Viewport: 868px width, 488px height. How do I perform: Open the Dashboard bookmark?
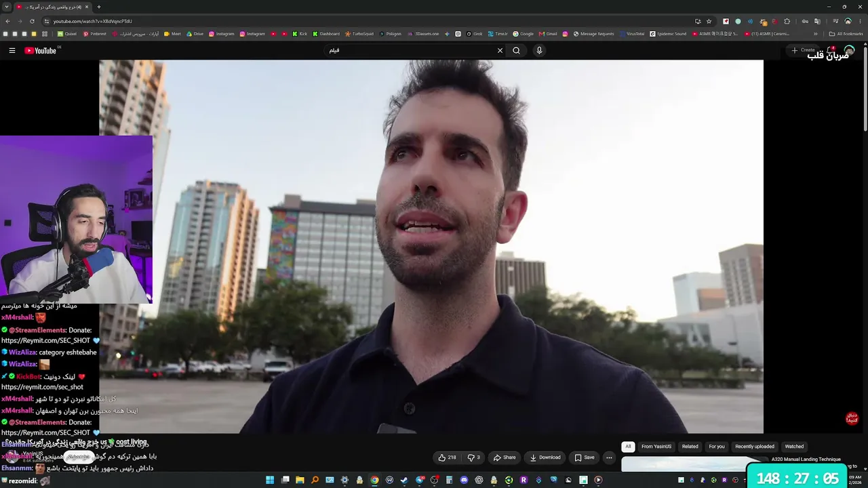point(326,34)
